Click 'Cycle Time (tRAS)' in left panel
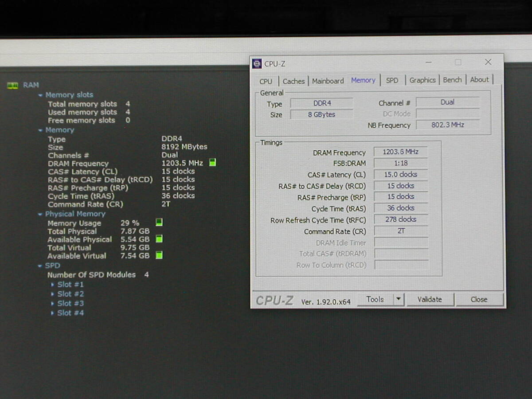The image size is (532, 399). 81,196
